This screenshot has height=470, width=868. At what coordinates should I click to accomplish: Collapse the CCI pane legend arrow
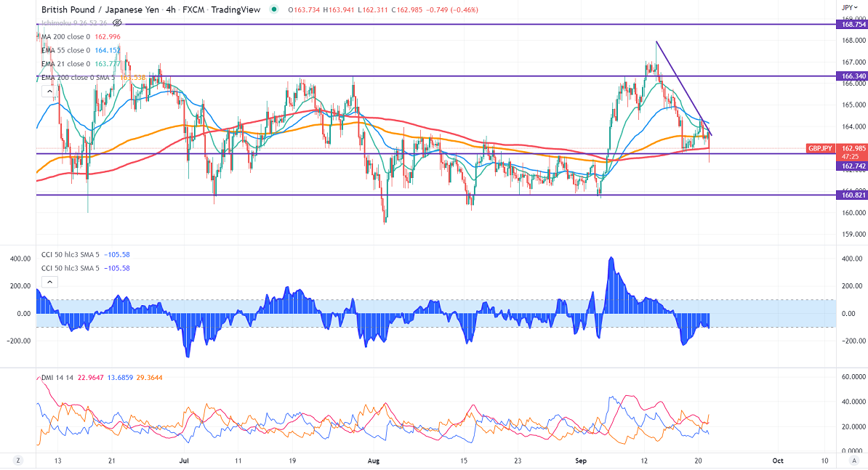tap(50, 282)
